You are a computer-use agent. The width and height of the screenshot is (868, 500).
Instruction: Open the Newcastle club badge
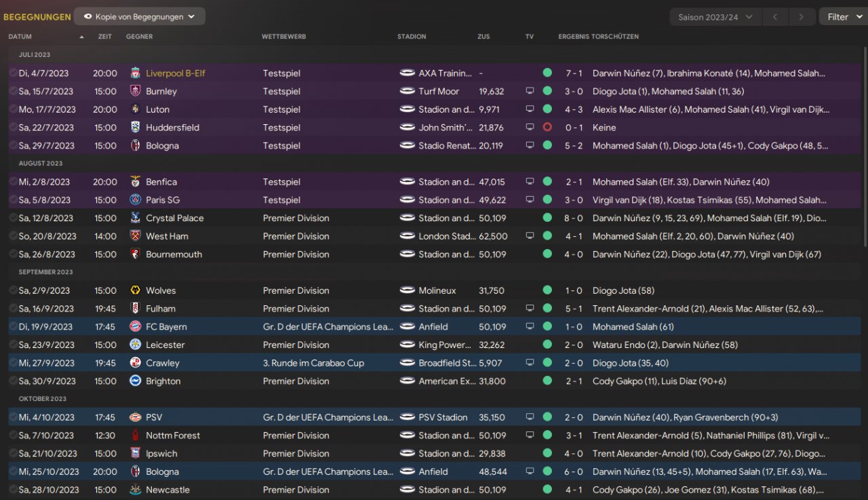136,490
